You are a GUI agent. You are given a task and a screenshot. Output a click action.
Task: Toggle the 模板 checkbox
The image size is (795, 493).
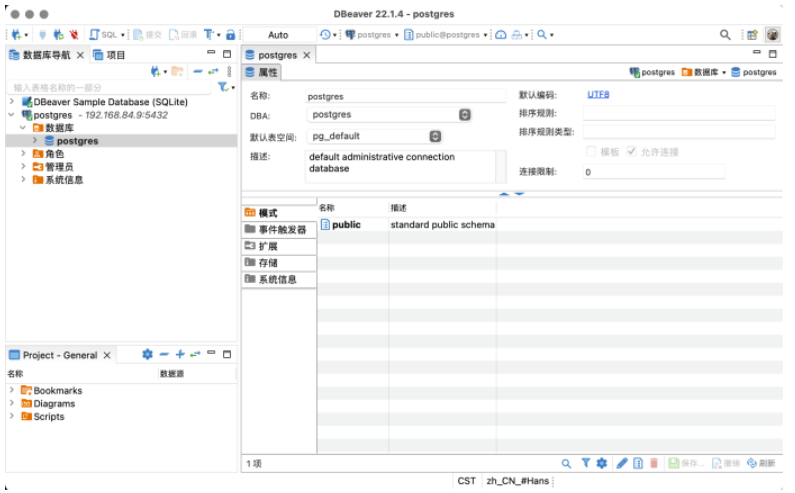591,151
